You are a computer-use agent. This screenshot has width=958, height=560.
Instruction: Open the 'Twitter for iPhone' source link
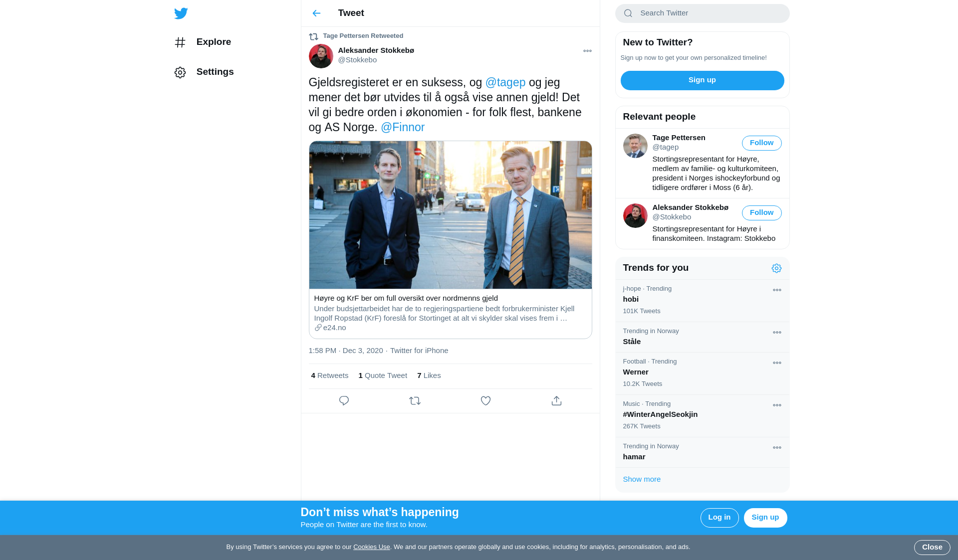click(x=419, y=351)
